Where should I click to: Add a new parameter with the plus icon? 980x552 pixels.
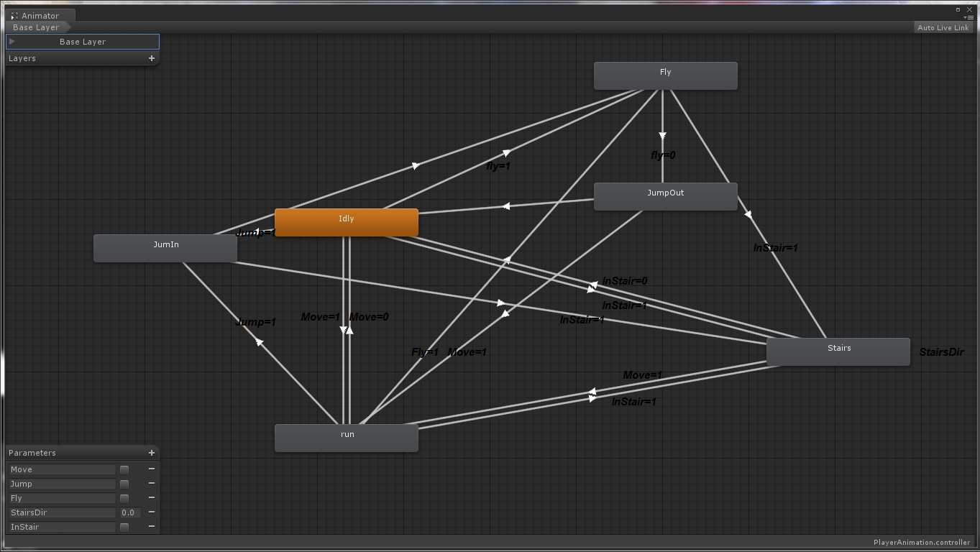pyautogui.click(x=151, y=453)
